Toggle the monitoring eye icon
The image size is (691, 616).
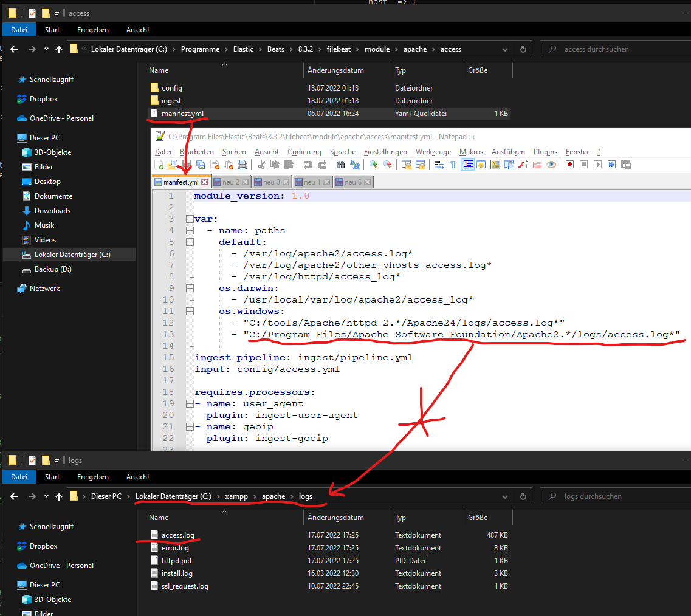551,165
